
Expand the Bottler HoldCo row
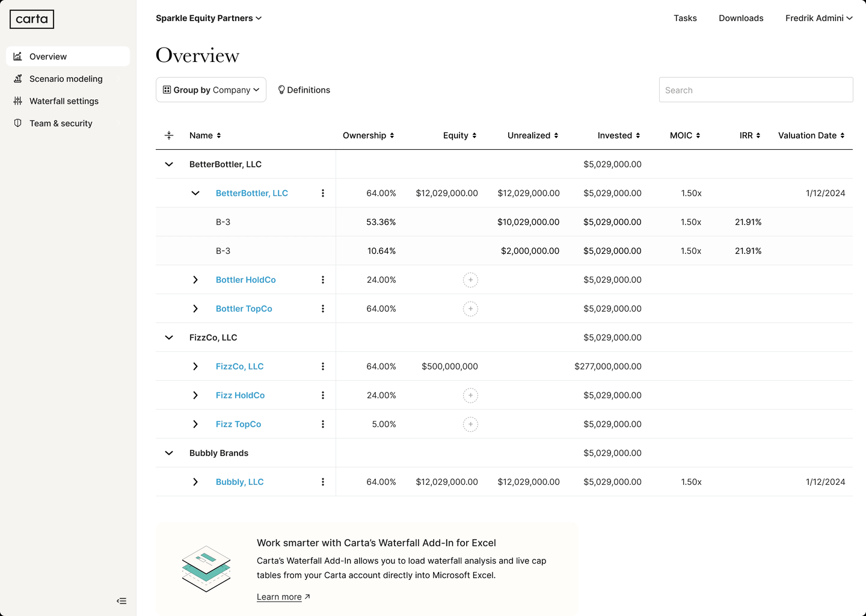point(195,280)
